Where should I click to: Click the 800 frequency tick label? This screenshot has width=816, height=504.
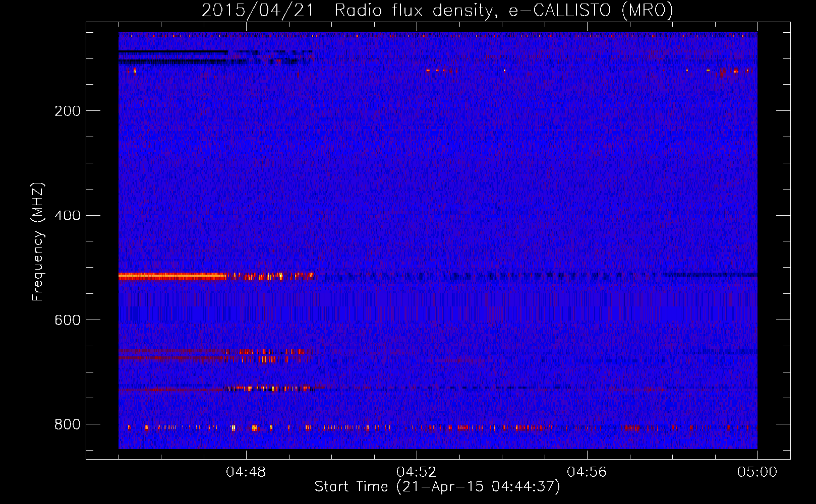point(68,424)
